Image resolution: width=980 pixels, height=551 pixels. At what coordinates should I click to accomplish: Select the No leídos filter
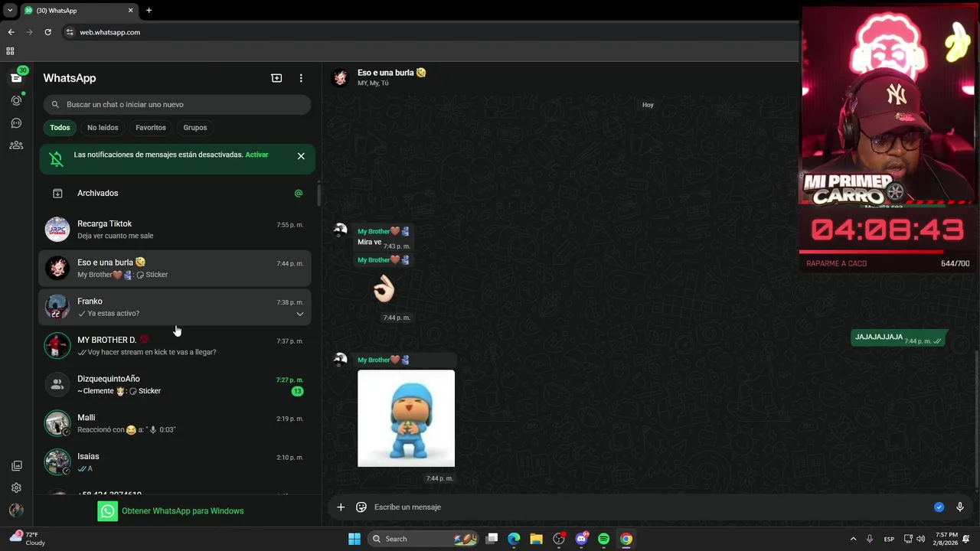click(x=103, y=128)
